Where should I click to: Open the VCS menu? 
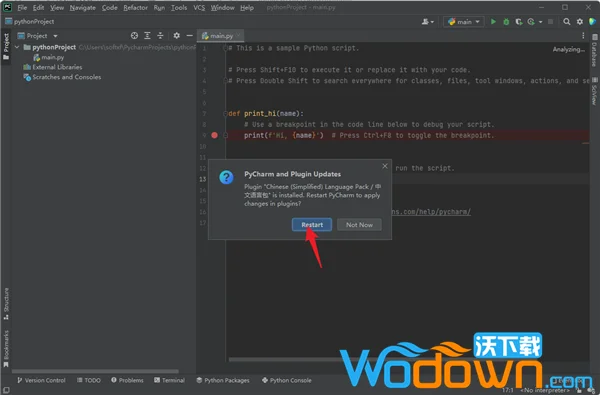199,8
